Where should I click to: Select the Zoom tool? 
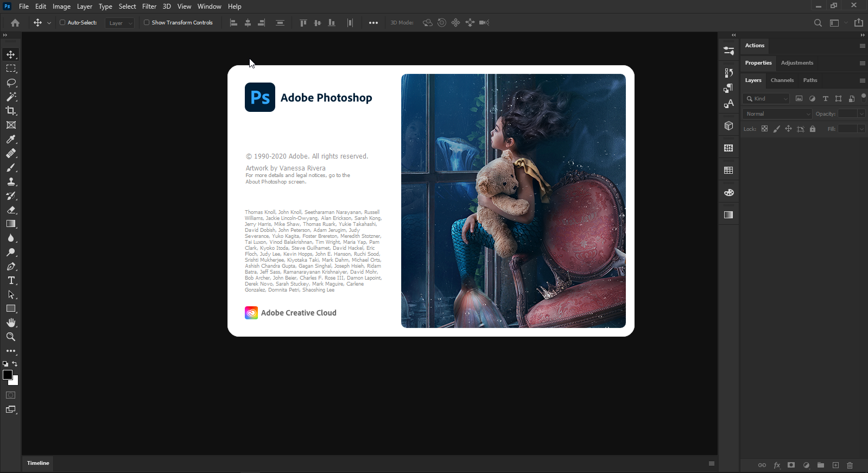click(11, 337)
